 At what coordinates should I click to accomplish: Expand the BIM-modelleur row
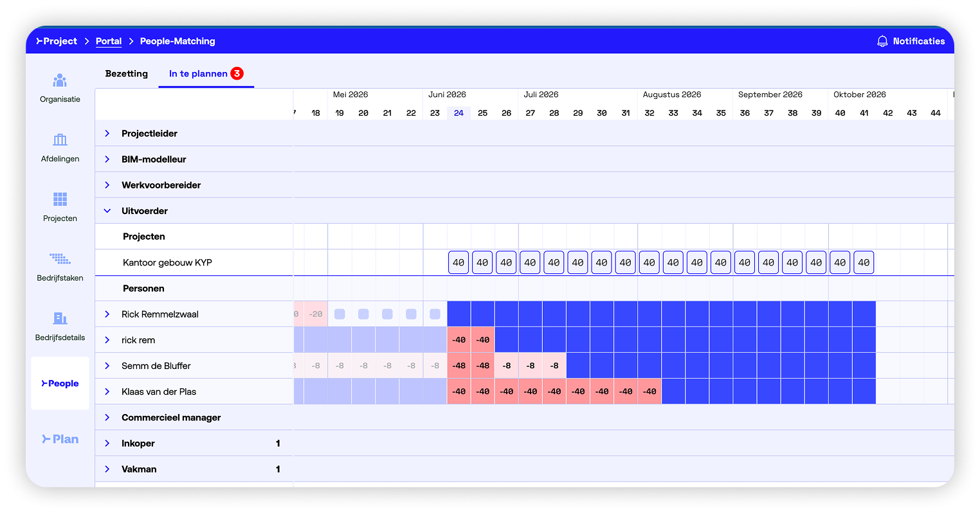(x=107, y=159)
